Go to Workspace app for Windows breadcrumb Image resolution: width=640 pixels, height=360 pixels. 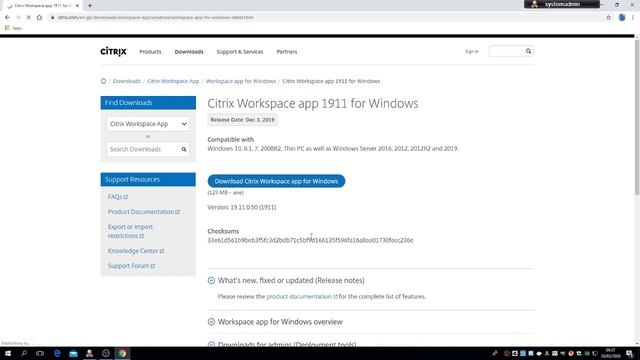[241, 81]
